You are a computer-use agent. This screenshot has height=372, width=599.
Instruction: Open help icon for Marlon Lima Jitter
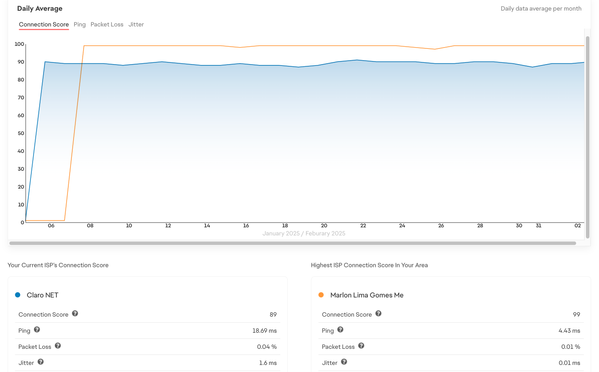[344, 362]
